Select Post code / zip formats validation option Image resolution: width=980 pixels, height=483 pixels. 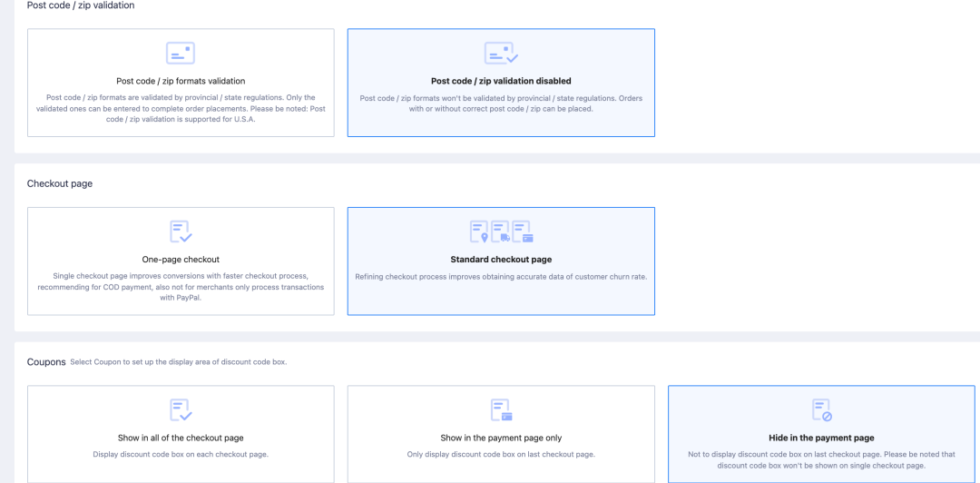(181, 83)
